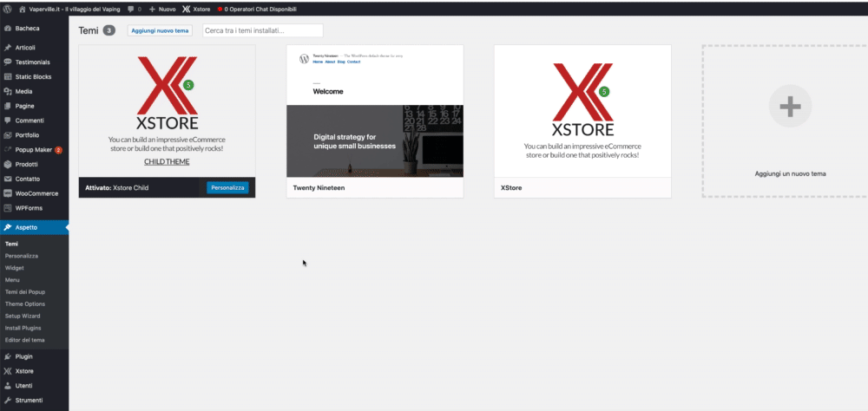Click the Static Blocks grid icon
The height and width of the screenshot is (411, 868).
coord(8,77)
